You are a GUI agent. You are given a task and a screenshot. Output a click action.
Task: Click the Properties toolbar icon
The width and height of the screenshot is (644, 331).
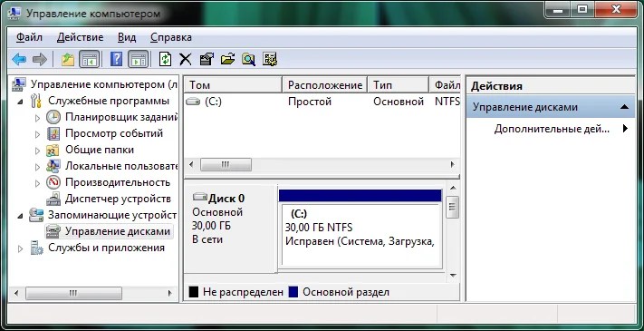pos(207,60)
